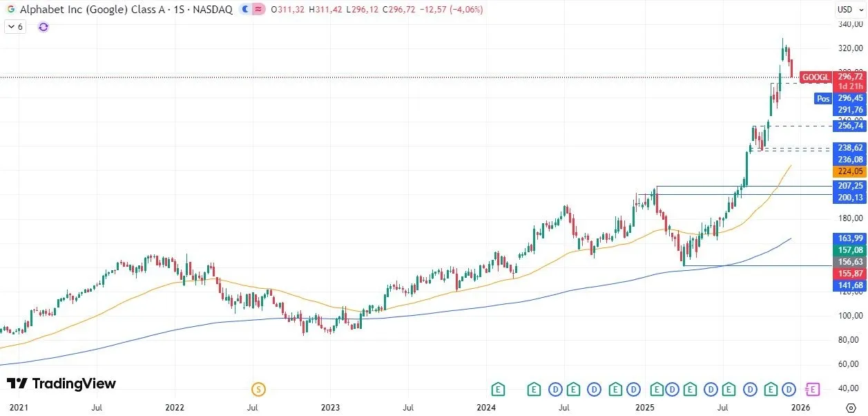Image resolution: width=868 pixels, height=416 pixels.
Task: Click the pink wave icon next to symbol
Action: click(x=258, y=10)
